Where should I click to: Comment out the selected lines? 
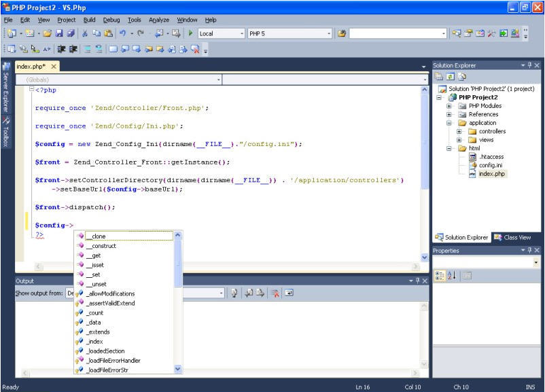(87, 50)
